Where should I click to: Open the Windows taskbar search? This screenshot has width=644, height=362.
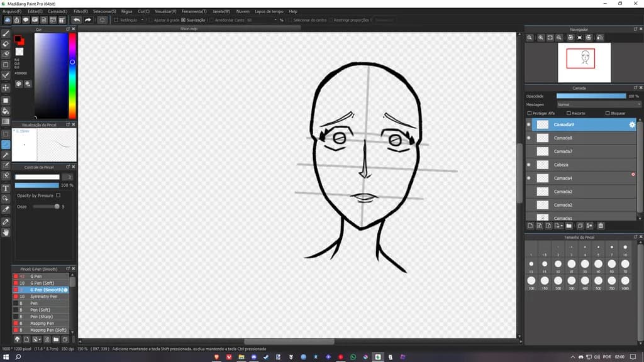(x=18, y=357)
